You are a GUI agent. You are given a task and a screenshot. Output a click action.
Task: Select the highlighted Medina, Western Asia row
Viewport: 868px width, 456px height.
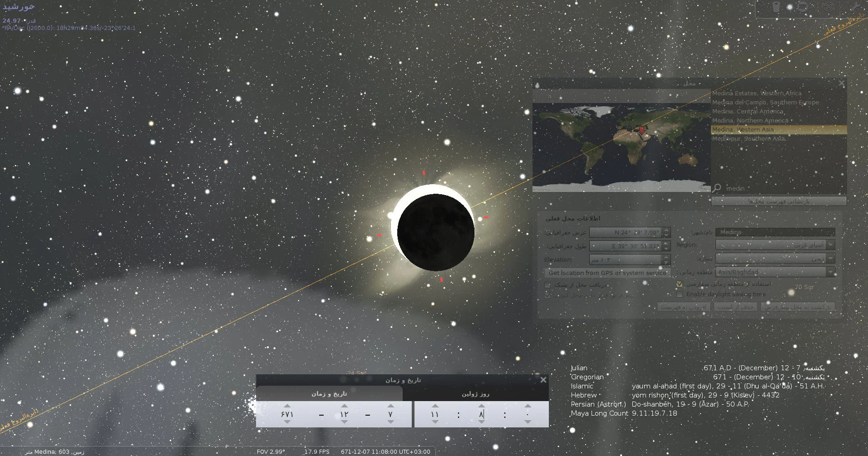(x=779, y=130)
